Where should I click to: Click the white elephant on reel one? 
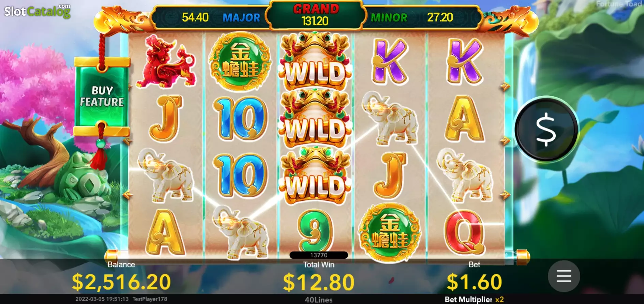point(165,175)
